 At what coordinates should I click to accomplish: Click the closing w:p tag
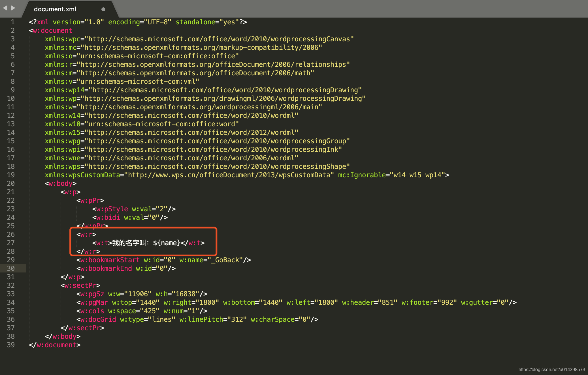[x=73, y=277]
